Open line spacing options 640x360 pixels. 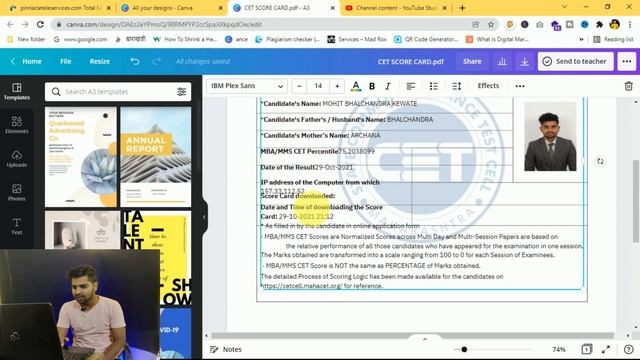(457, 86)
